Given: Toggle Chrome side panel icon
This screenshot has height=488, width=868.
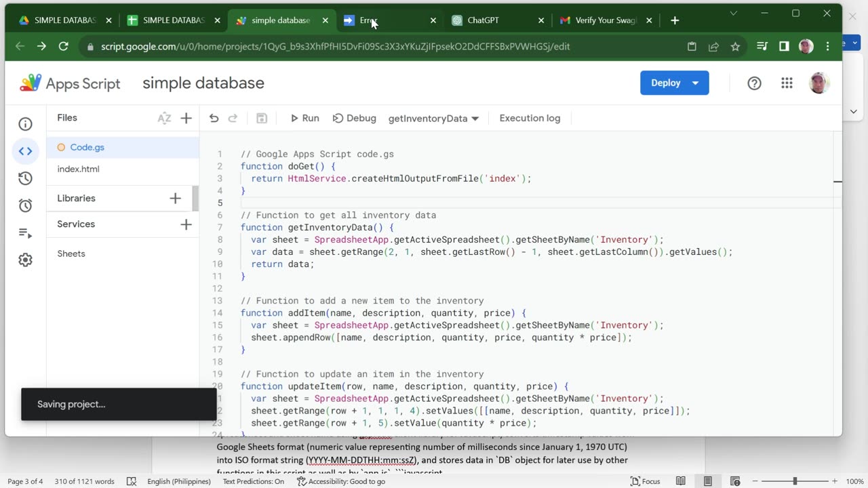Looking at the screenshot, I should (x=784, y=47).
